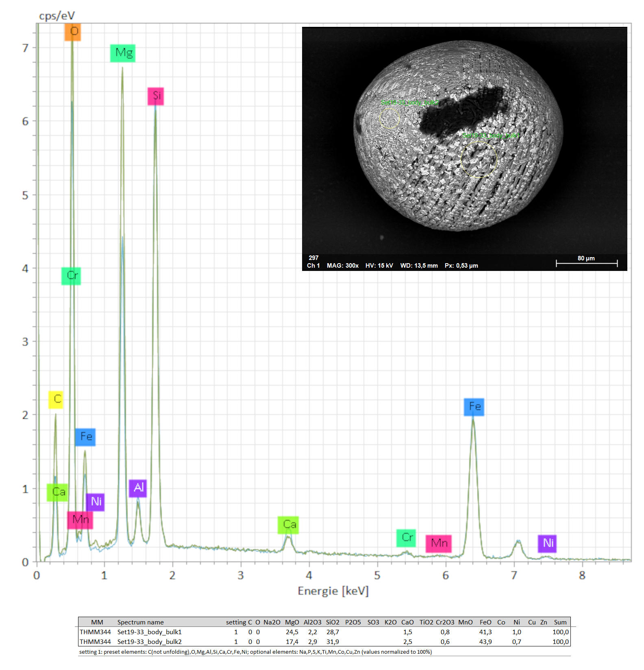The width and height of the screenshot is (644, 670).
Task: Select the Mn label near 6 keV
Action: (439, 543)
